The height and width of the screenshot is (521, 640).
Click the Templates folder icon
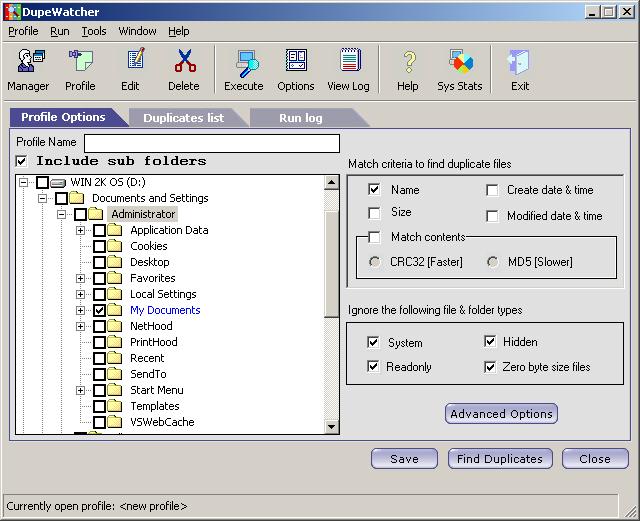tap(115, 406)
